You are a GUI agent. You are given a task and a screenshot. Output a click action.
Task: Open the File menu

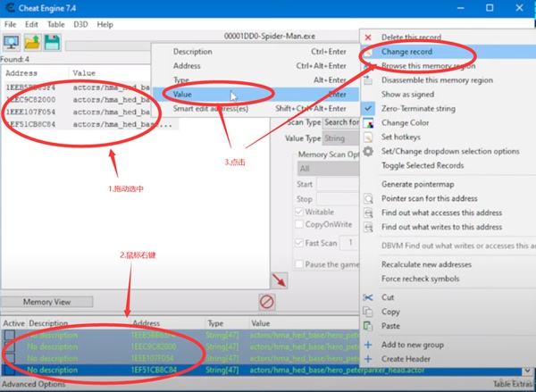[10, 24]
